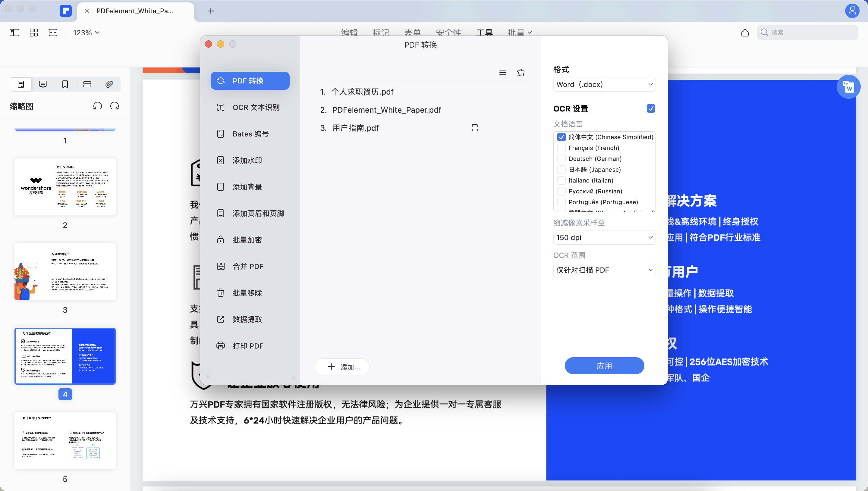Open the 表单 tab
The height and width of the screenshot is (491, 868).
(x=413, y=33)
